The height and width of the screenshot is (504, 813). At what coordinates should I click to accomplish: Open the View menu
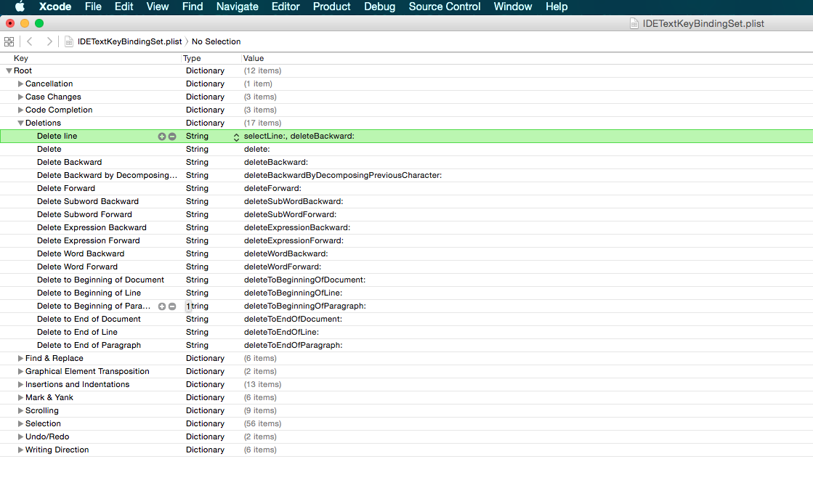[x=158, y=7]
